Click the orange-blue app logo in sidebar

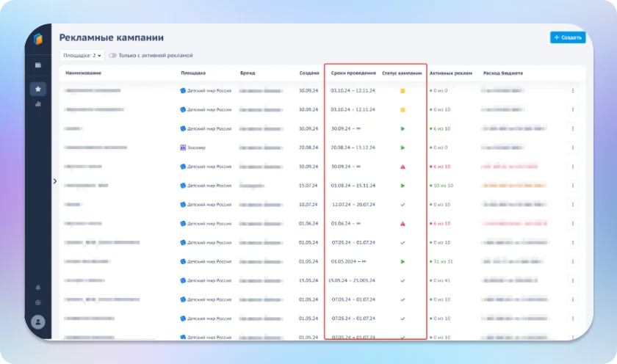(x=38, y=39)
